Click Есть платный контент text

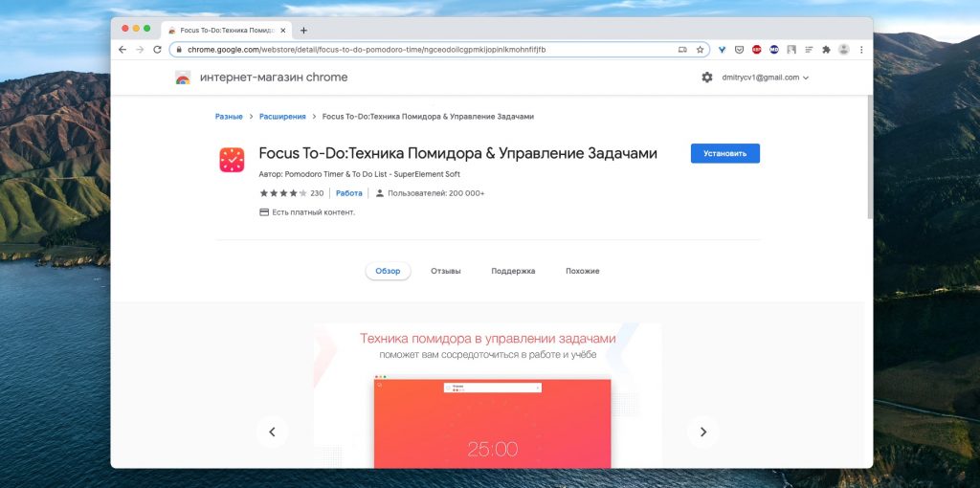click(313, 212)
